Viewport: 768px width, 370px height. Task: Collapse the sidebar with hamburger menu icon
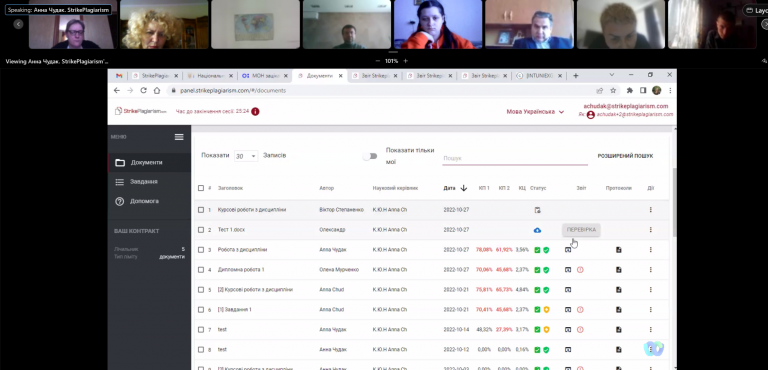pos(179,137)
